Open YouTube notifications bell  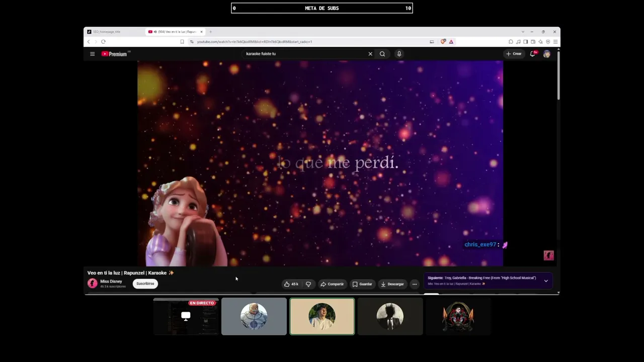(x=533, y=54)
